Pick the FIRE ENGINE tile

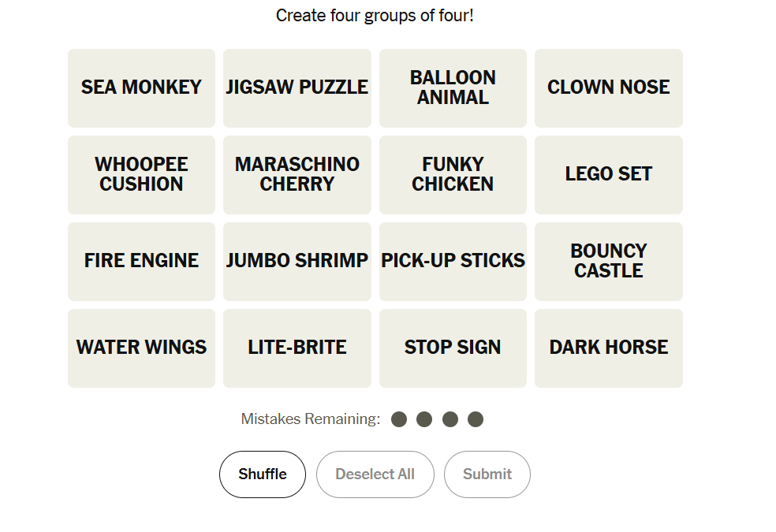[141, 261]
